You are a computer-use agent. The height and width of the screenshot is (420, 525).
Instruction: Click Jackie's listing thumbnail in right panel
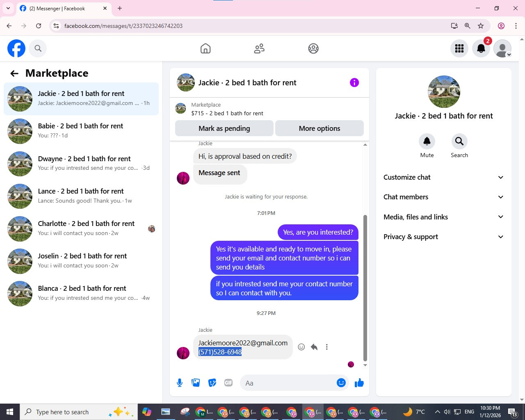pos(444,91)
